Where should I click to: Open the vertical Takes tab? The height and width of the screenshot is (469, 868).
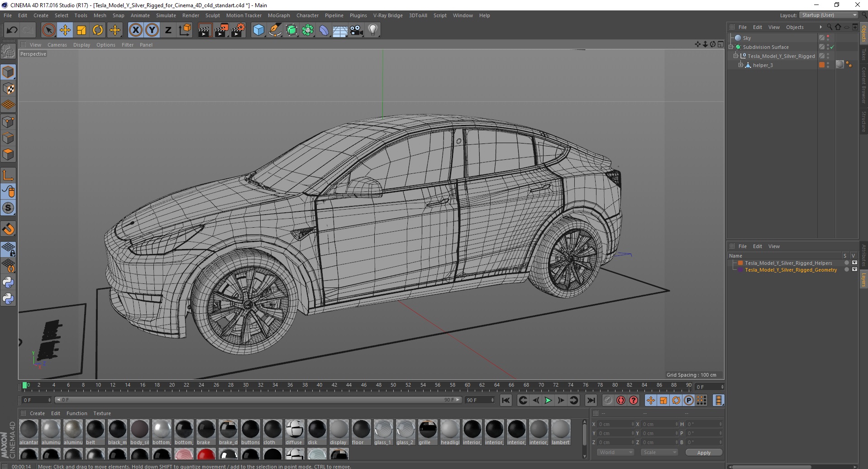pos(863,54)
